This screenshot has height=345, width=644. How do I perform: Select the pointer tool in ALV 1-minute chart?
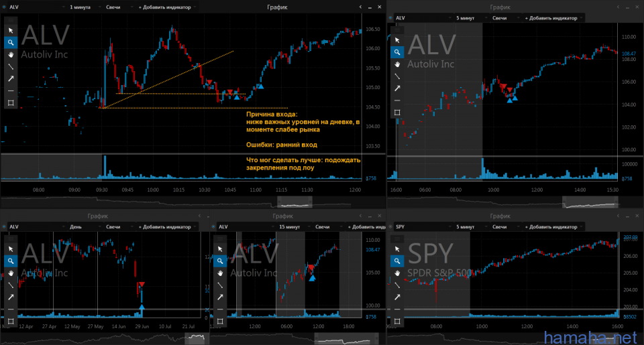pos(11,30)
